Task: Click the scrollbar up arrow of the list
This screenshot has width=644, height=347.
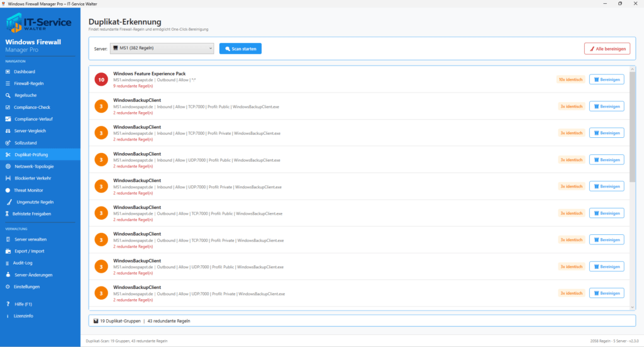Action: tap(633, 69)
